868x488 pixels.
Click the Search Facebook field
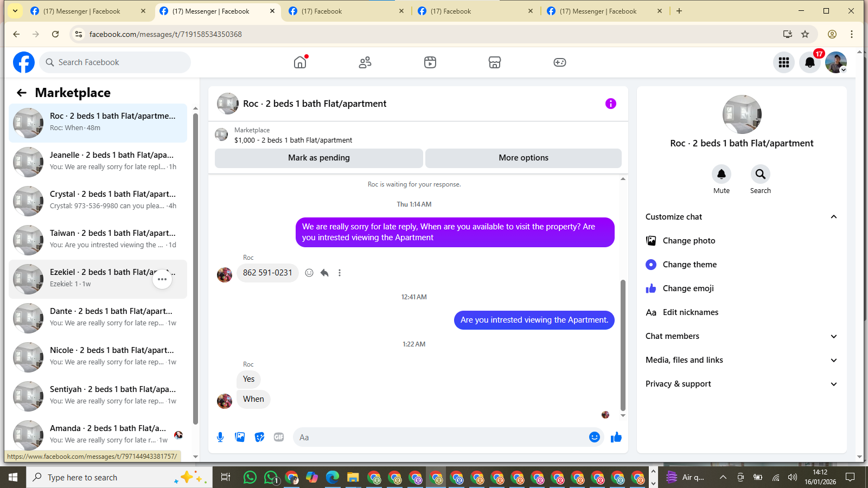point(115,62)
